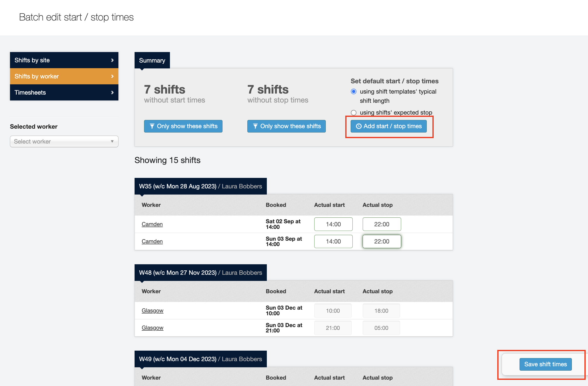
Task: Click the chevron arrow on Shifts by site
Action: coord(112,60)
